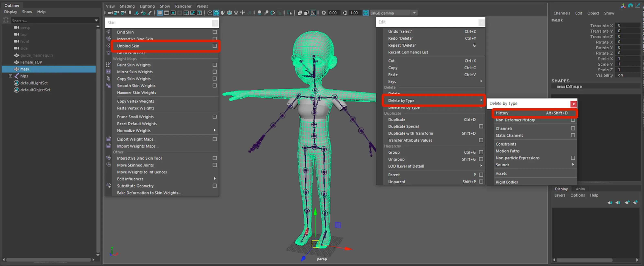Expand Edit Influences submenu

coord(215,178)
